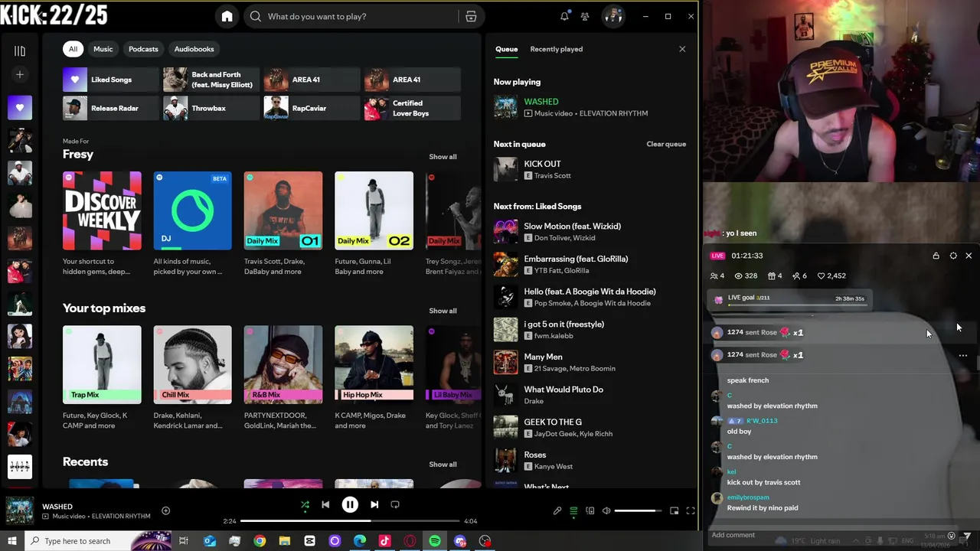Show all Recents

[x=443, y=465]
